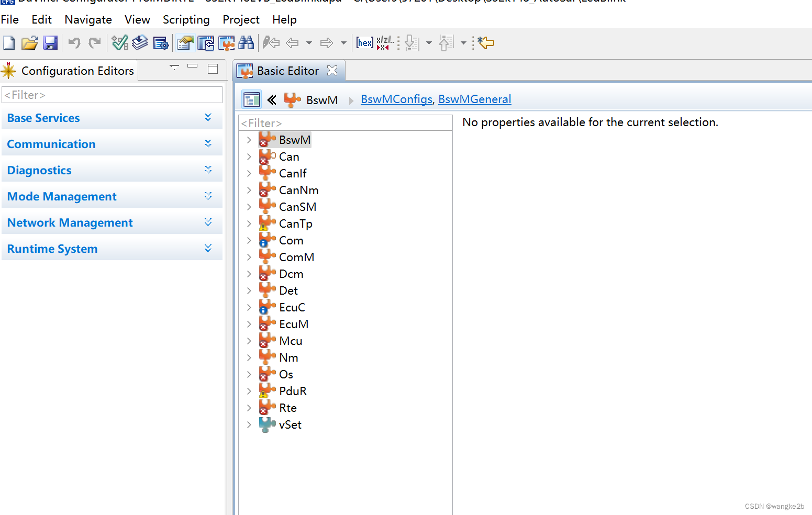Click the Save floppy disk icon
The height and width of the screenshot is (515, 812).
50,43
